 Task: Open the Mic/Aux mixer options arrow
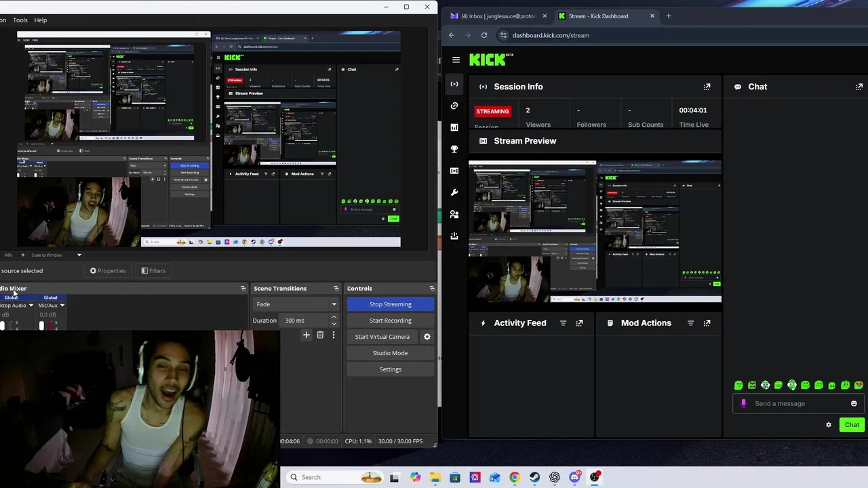[x=62, y=306]
